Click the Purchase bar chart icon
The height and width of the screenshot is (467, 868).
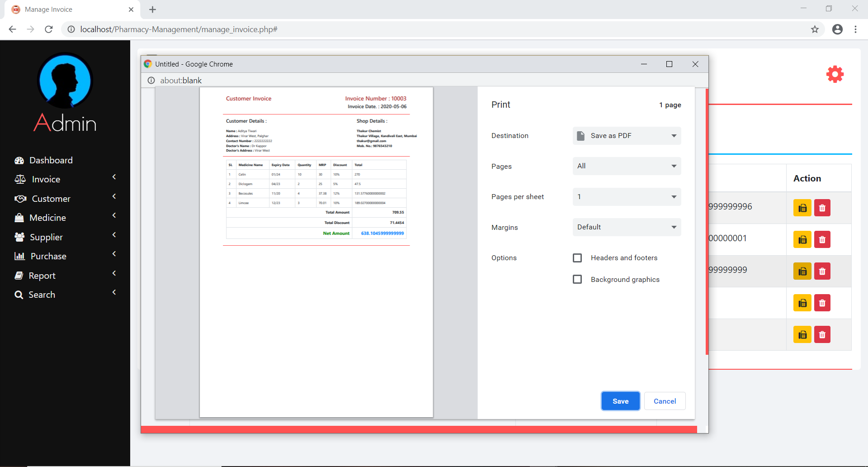(x=19, y=256)
